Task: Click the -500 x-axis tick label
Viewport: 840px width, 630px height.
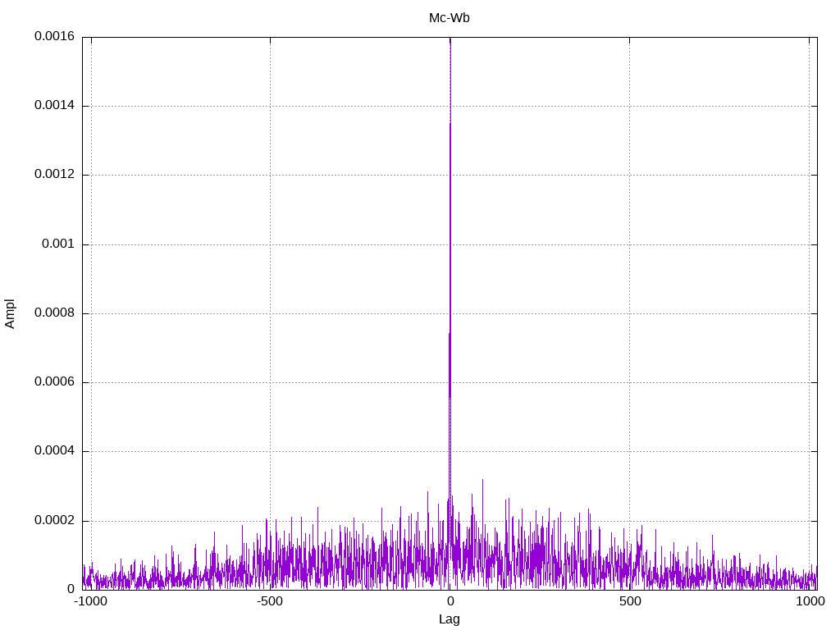Action: point(270,601)
